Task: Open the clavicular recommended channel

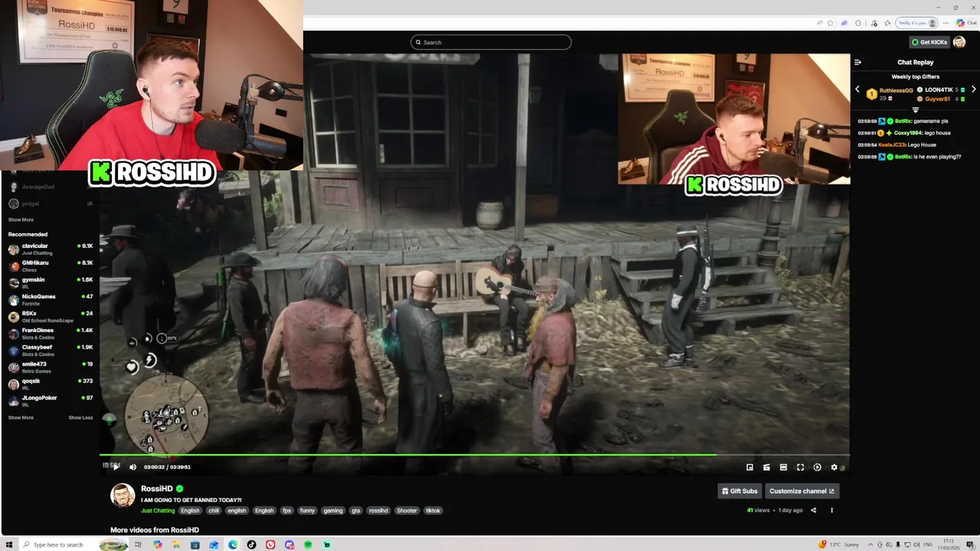Action: (x=50, y=249)
